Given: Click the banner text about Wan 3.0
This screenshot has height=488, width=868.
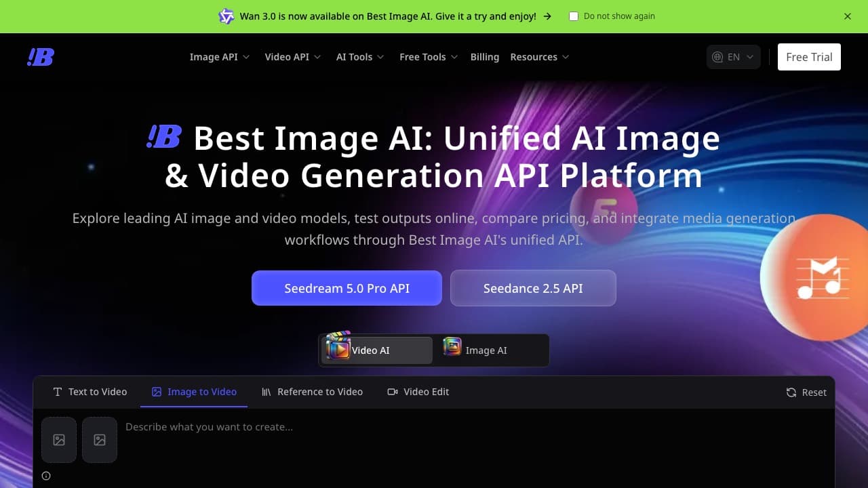Looking at the screenshot, I should [388, 16].
